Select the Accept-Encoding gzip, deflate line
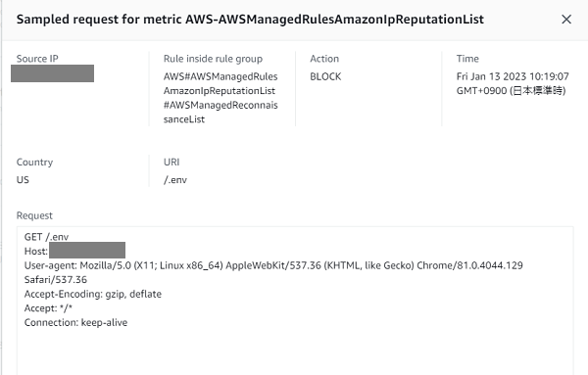Viewport: 588px width, 375px height. tap(93, 294)
